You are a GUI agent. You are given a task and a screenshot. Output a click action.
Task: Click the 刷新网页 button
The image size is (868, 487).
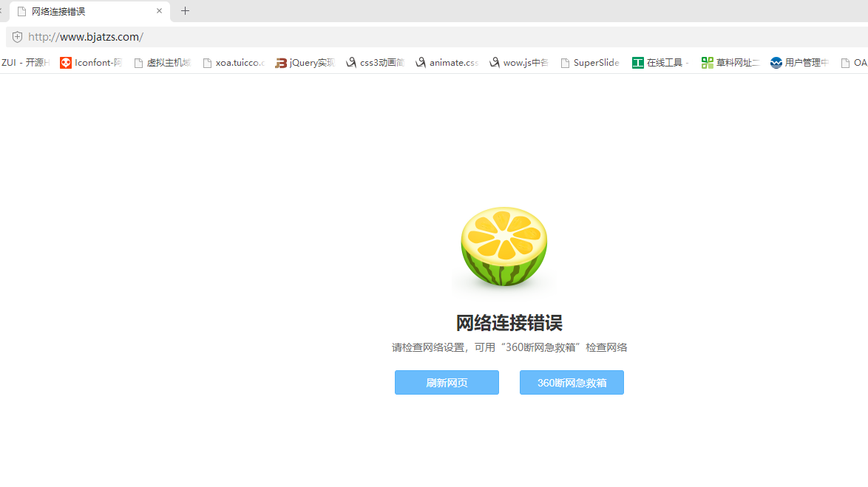(447, 383)
